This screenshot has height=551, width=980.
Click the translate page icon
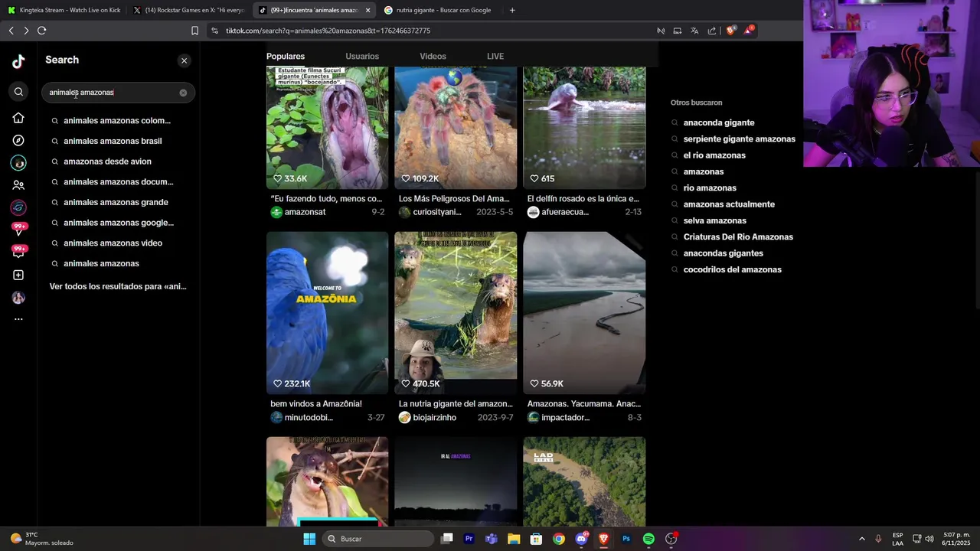tap(694, 31)
